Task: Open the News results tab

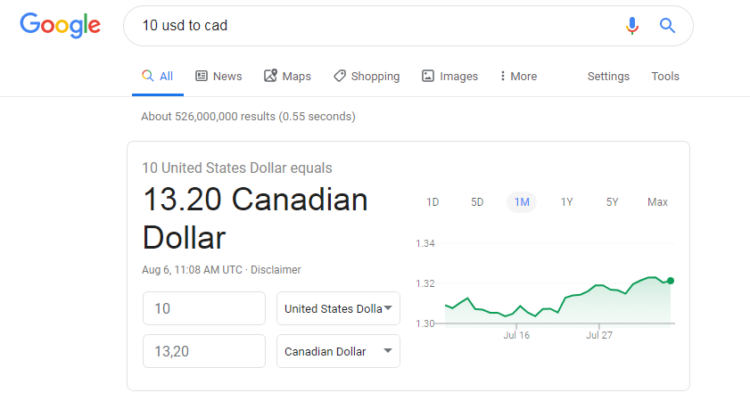Action: pyautogui.click(x=218, y=76)
